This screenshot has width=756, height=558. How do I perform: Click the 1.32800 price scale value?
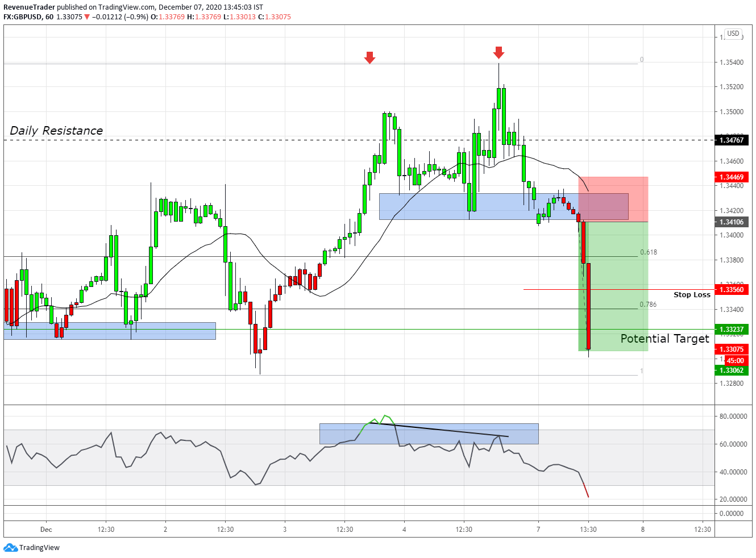tap(732, 384)
